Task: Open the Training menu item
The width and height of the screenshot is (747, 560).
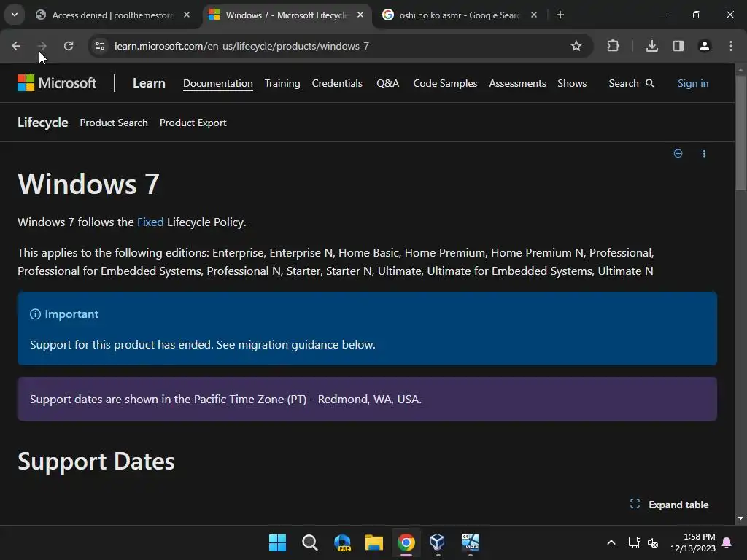Action: [282, 83]
